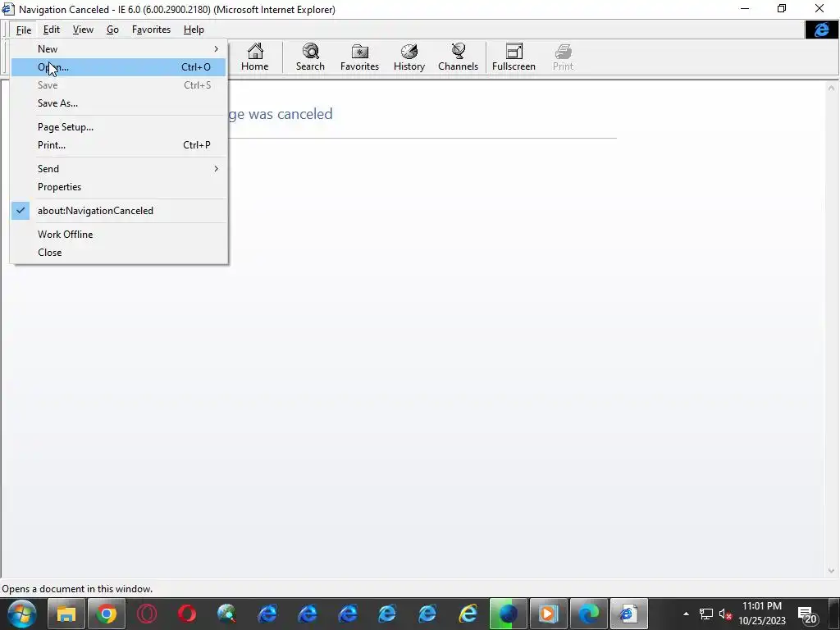Show hidden tray icons arrow
The height and width of the screenshot is (630, 840).
coord(686,614)
